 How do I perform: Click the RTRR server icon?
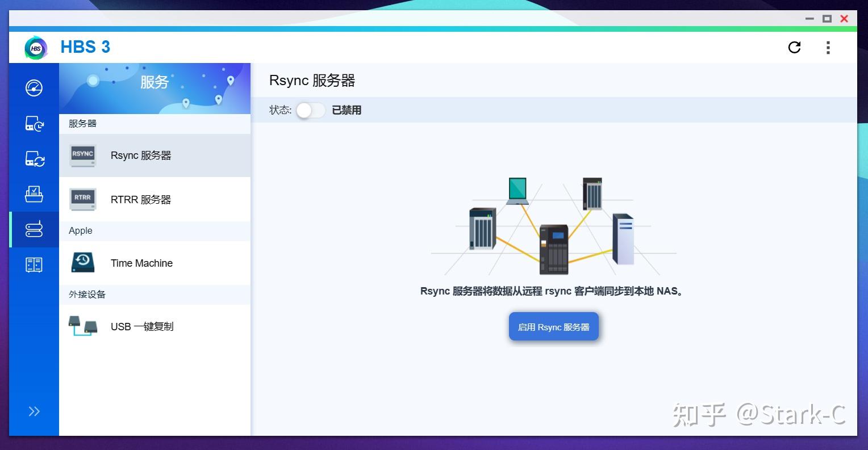[x=82, y=199]
